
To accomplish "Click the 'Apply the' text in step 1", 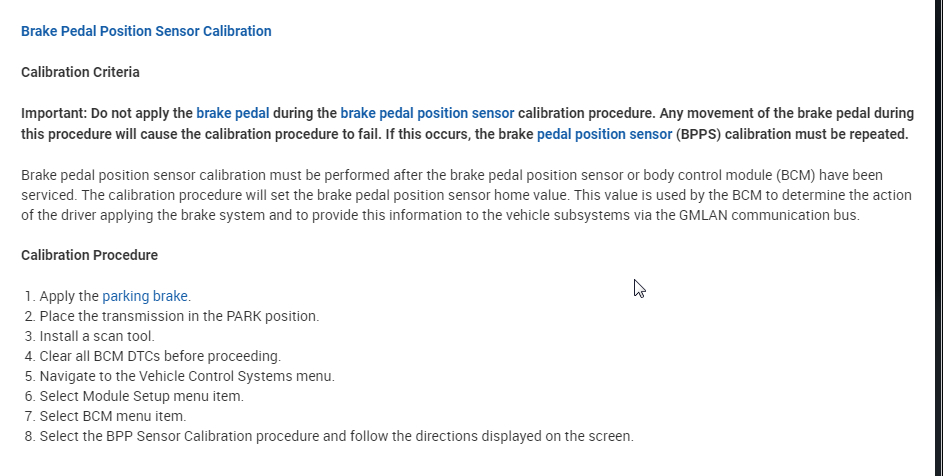I will [69, 296].
